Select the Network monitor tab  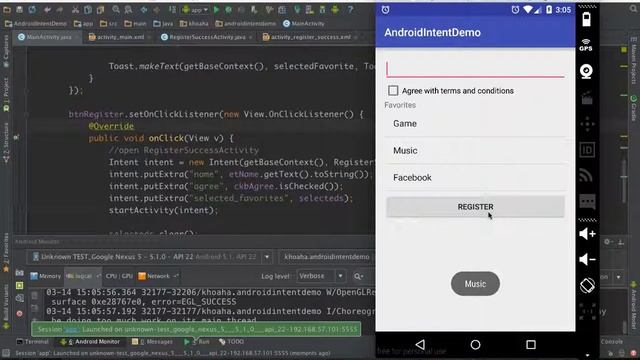click(158, 276)
